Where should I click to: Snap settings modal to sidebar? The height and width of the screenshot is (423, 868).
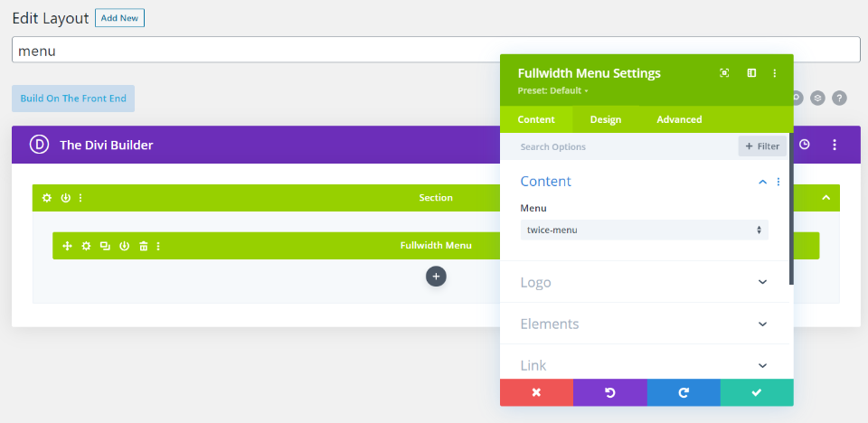point(751,73)
